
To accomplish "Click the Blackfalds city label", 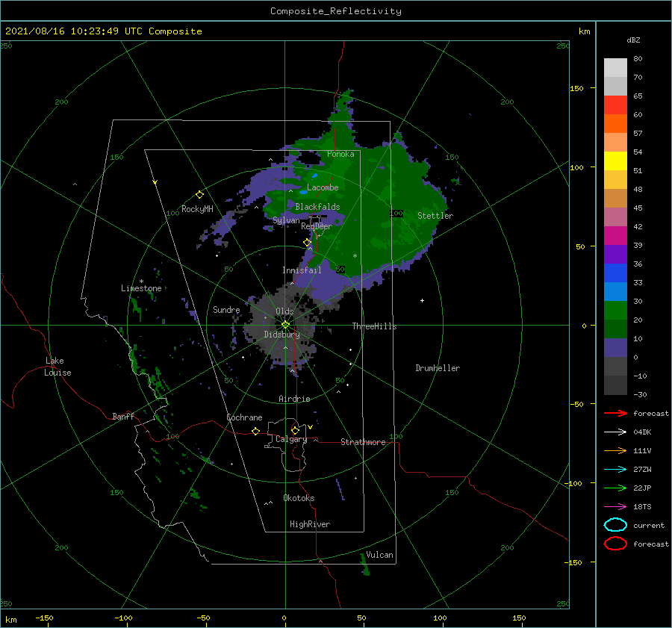I will pos(317,207).
